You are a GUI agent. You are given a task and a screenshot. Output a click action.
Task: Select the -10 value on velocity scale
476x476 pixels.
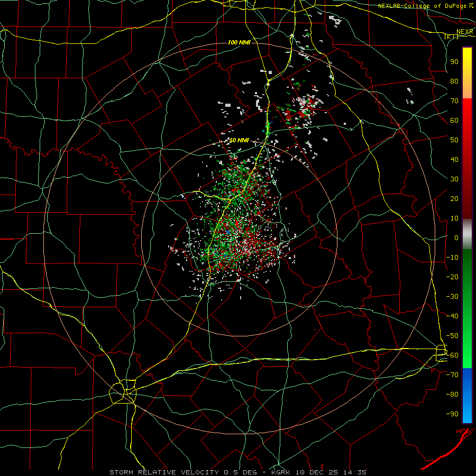coord(452,258)
